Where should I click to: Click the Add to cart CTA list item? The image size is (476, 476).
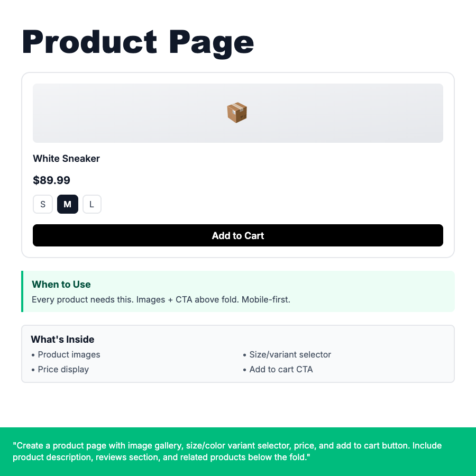tap(281, 369)
